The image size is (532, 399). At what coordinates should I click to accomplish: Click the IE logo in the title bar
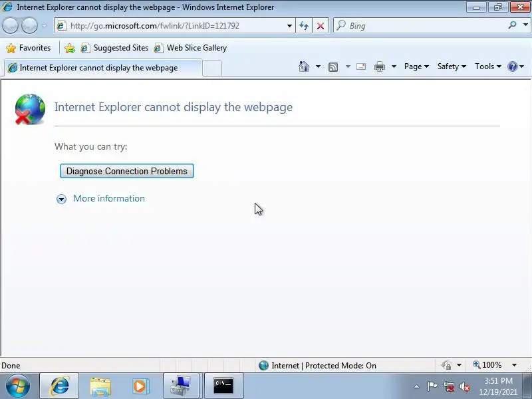click(x=7, y=7)
